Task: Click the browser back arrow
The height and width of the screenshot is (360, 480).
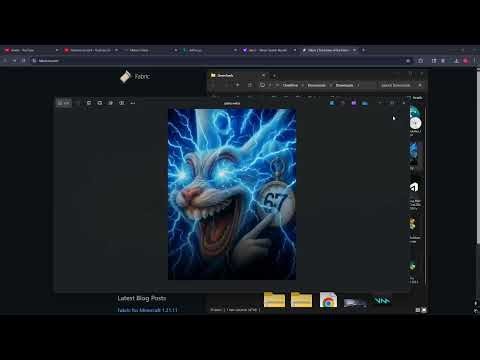Action: tap(5, 61)
